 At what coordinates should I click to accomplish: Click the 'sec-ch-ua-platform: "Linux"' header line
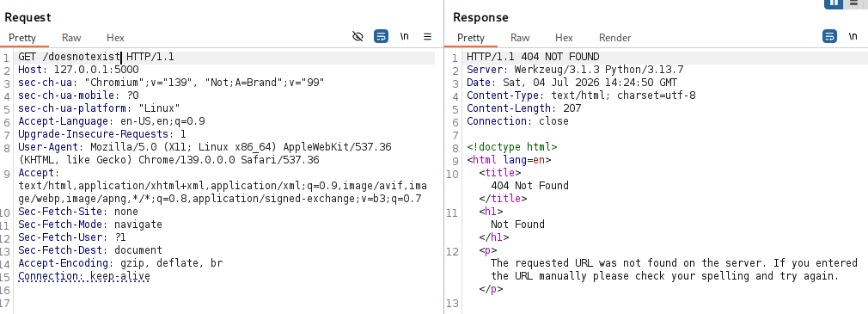99,108
